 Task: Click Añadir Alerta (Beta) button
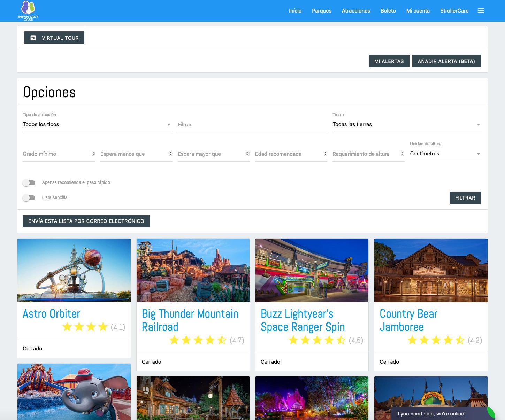click(x=446, y=61)
